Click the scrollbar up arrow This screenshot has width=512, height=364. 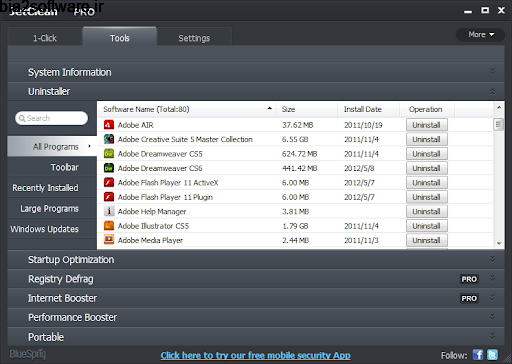click(499, 107)
